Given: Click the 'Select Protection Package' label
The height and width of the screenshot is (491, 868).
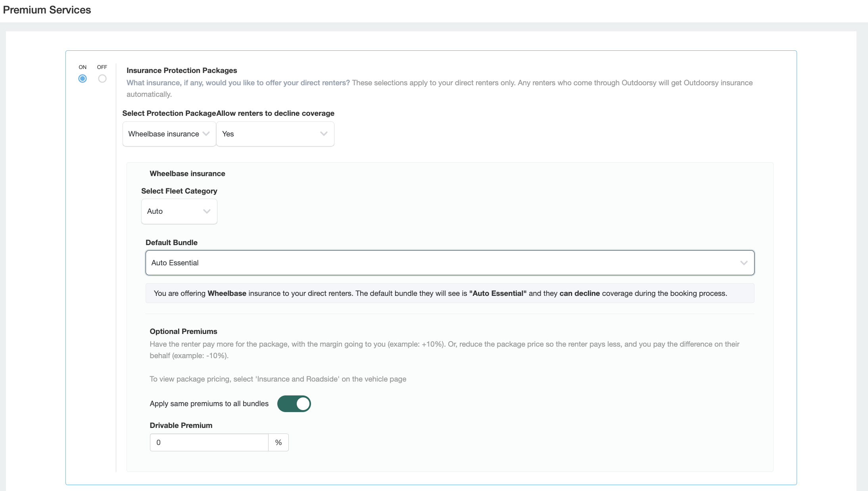Looking at the screenshot, I should point(169,113).
